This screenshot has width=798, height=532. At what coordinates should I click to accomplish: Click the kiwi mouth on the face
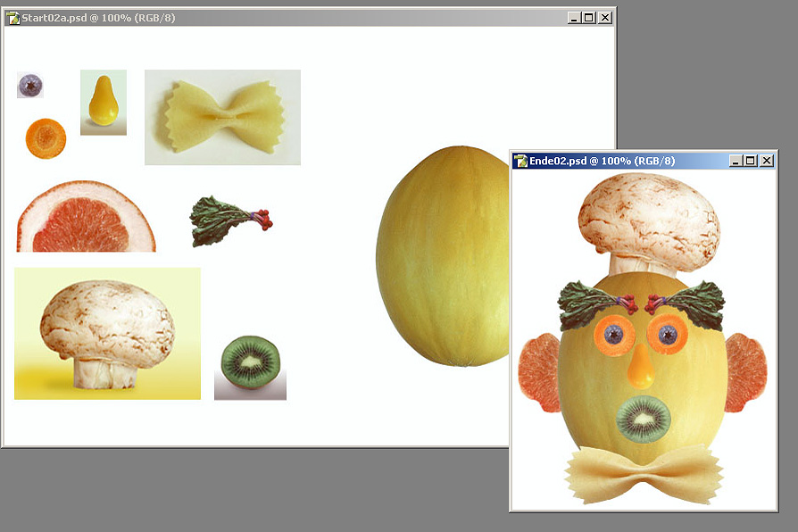644,419
